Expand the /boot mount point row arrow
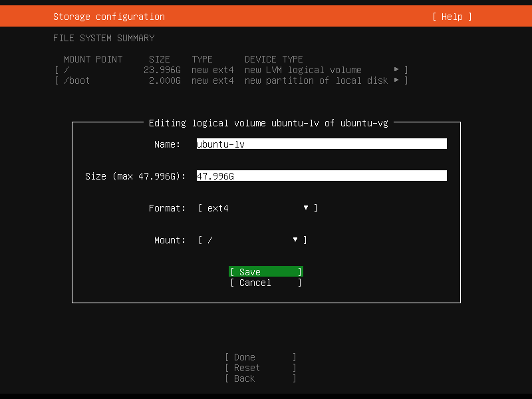The height and width of the screenshot is (399, 532). tap(396, 80)
